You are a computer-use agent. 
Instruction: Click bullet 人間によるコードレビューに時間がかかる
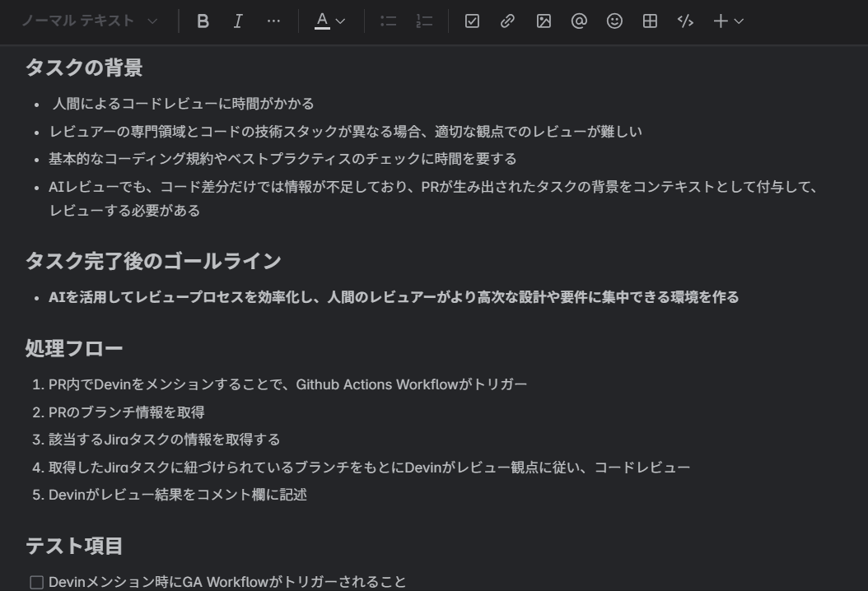[x=183, y=104]
